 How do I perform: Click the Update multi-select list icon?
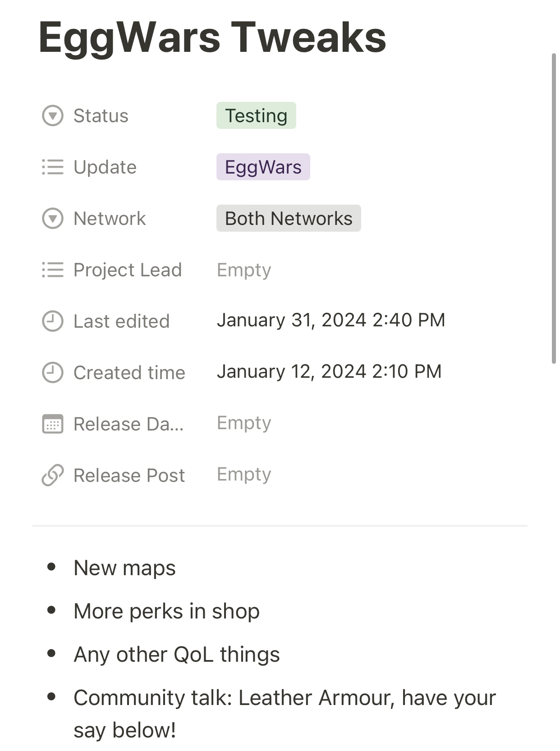click(53, 167)
